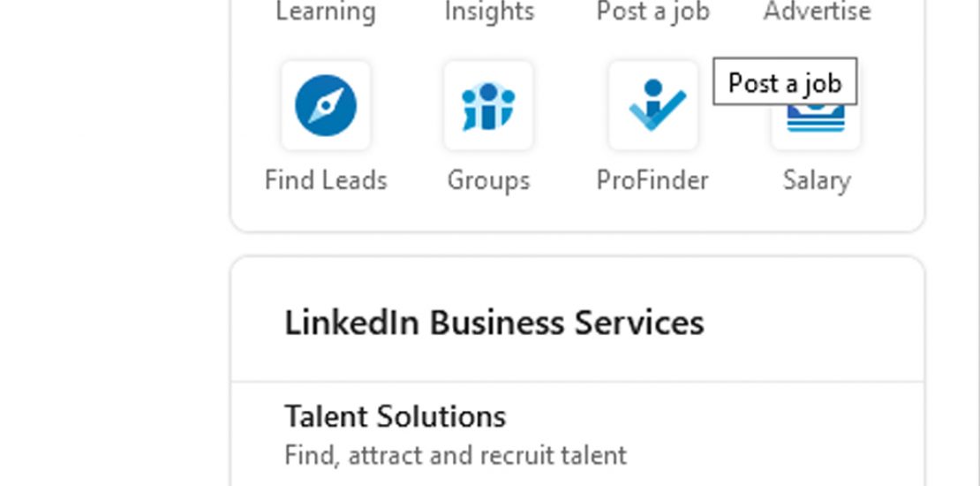The width and height of the screenshot is (980, 486).
Task: Click the Find Leads text label
Action: [326, 180]
